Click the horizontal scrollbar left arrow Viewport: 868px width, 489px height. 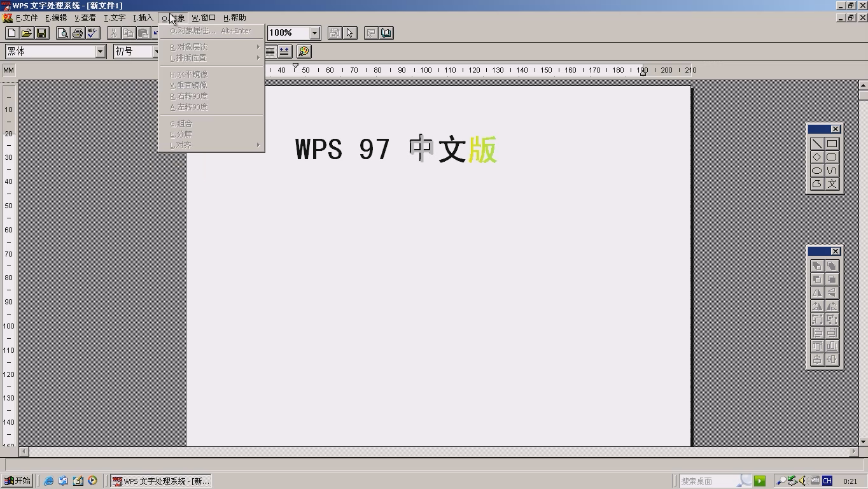coord(24,451)
